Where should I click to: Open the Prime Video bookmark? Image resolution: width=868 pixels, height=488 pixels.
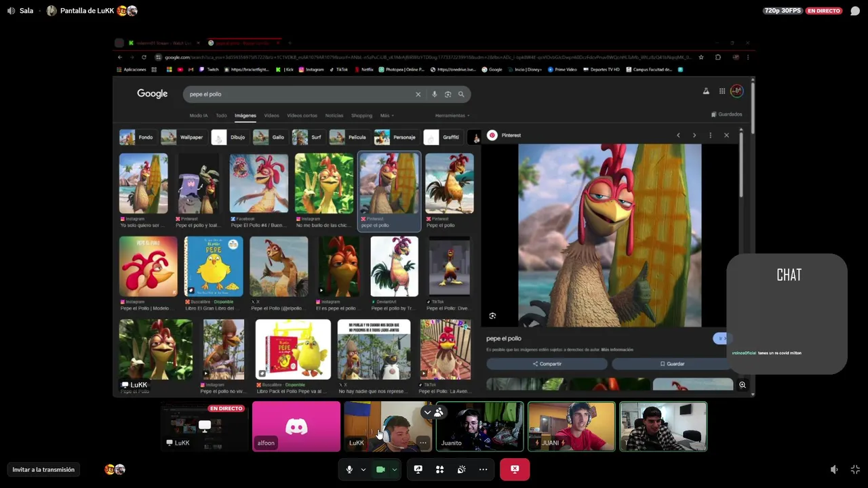coord(562,69)
